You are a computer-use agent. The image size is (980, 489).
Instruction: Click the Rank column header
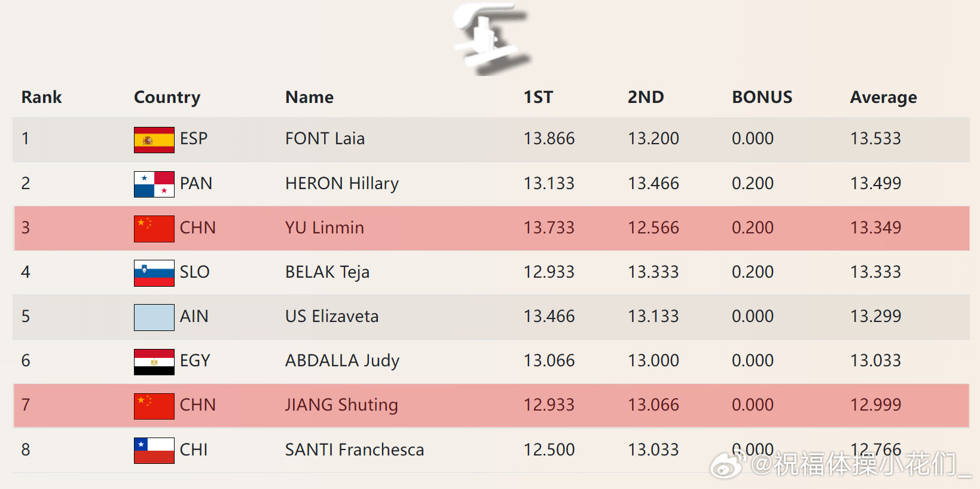tap(41, 97)
